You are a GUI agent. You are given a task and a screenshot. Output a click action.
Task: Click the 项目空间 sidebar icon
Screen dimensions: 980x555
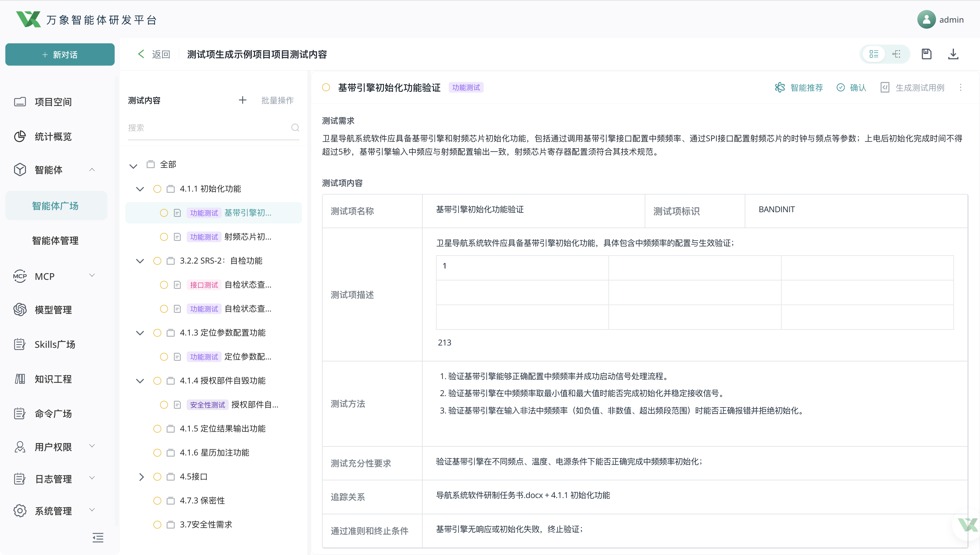point(20,102)
